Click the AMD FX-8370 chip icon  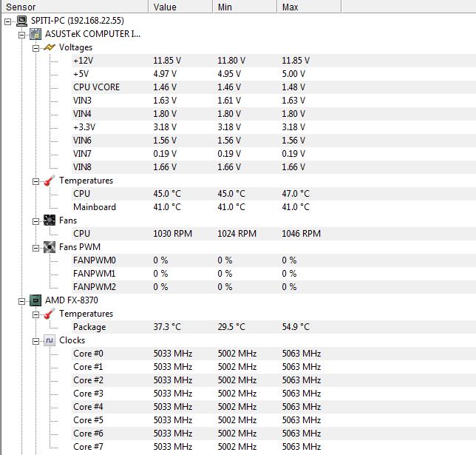click(35, 300)
